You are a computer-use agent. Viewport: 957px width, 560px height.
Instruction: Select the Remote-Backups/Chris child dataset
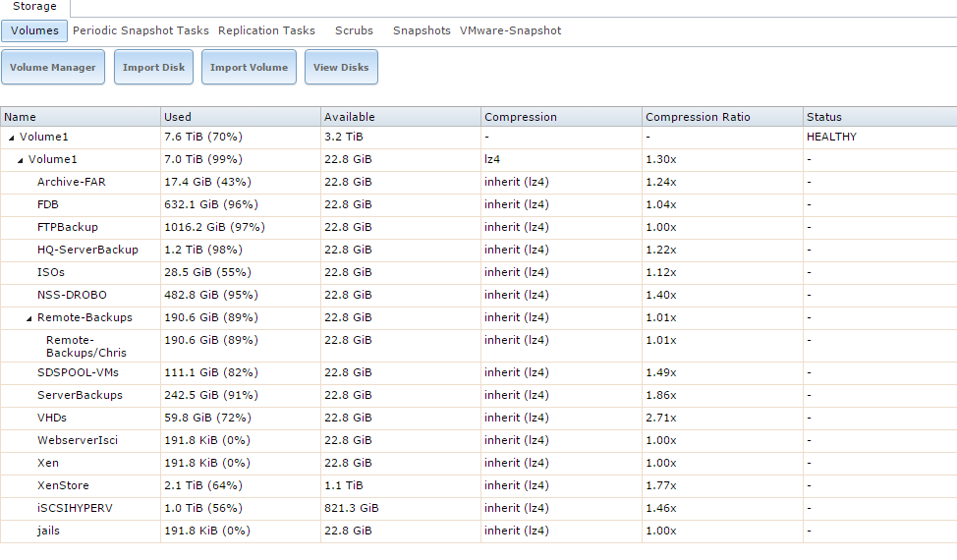tap(86, 347)
